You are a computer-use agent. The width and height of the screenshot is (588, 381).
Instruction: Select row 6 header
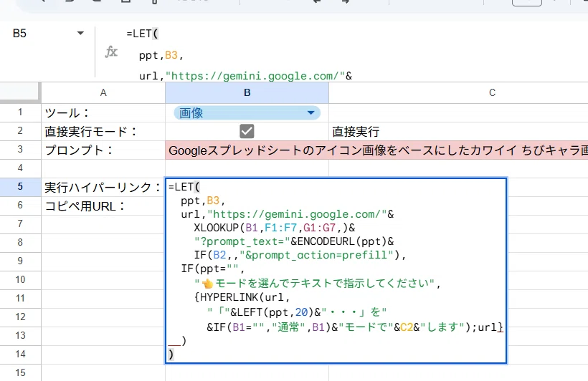(x=20, y=206)
